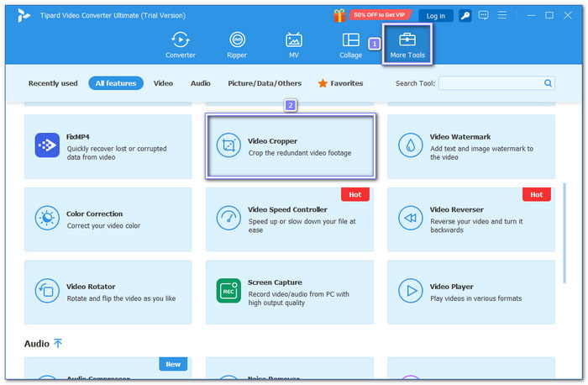This screenshot has height=385, width=588.
Task: Click the Audio section heading
Action: pyautogui.click(x=37, y=344)
